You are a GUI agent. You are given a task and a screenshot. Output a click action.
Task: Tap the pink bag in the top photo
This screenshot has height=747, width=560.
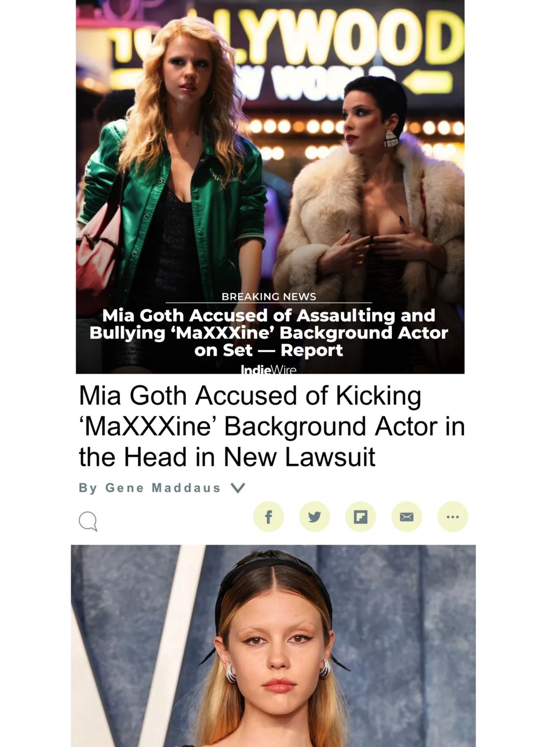coord(99,249)
